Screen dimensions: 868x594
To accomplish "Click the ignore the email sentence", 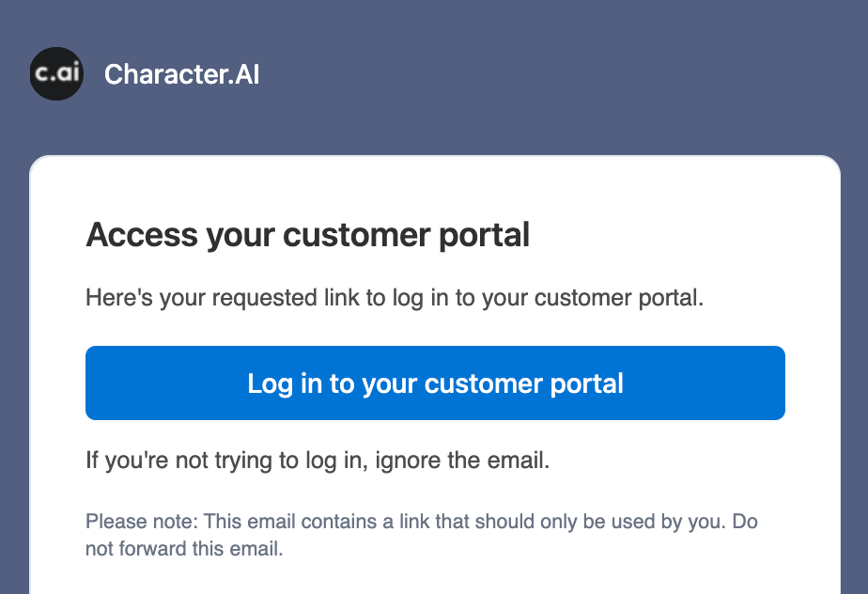I will 318,461.
